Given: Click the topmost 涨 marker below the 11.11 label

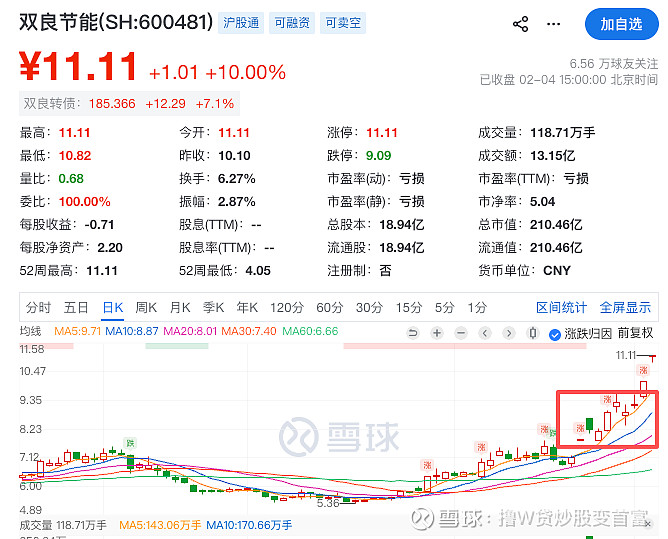Looking at the screenshot, I should (643, 370).
